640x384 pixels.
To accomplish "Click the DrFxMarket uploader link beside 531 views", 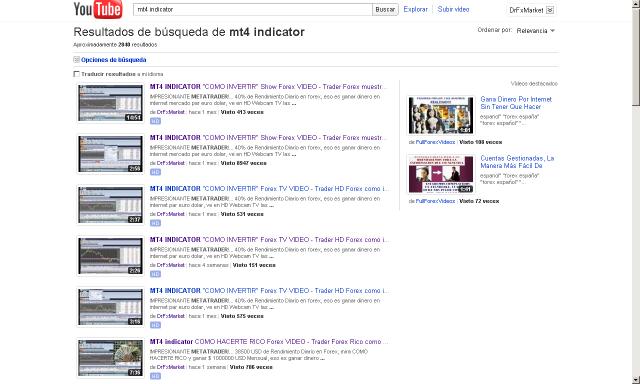I will [171, 214].
